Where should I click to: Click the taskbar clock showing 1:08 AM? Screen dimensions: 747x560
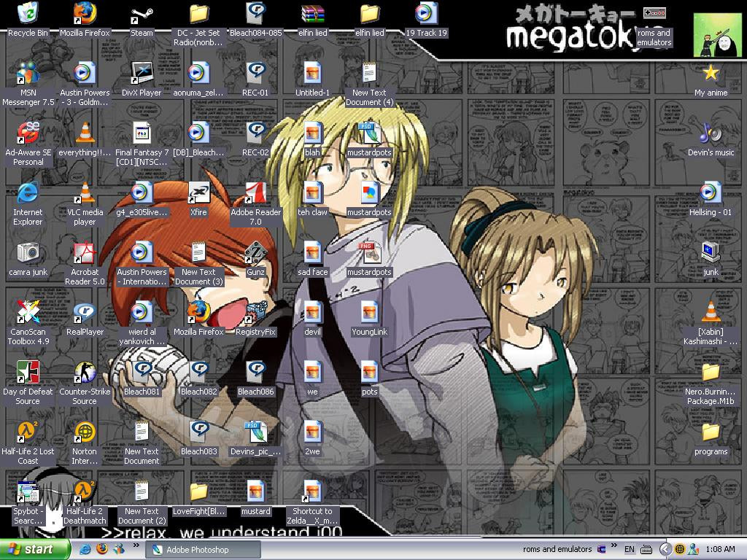click(x=720, y=550)
